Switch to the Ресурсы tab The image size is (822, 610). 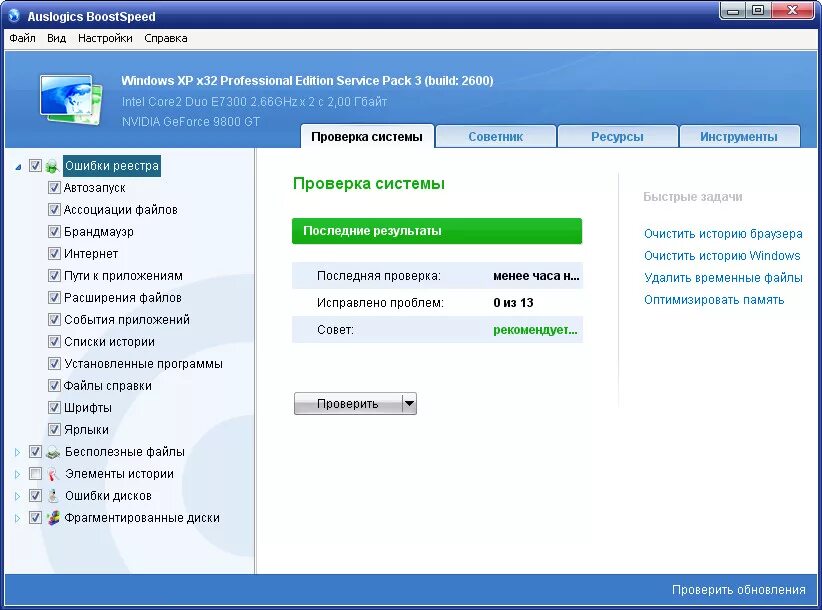[x=617, y=137]
